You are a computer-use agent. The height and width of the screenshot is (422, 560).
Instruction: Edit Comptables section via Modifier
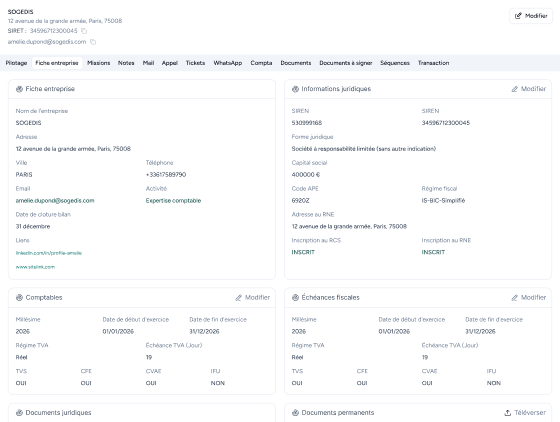252,297
